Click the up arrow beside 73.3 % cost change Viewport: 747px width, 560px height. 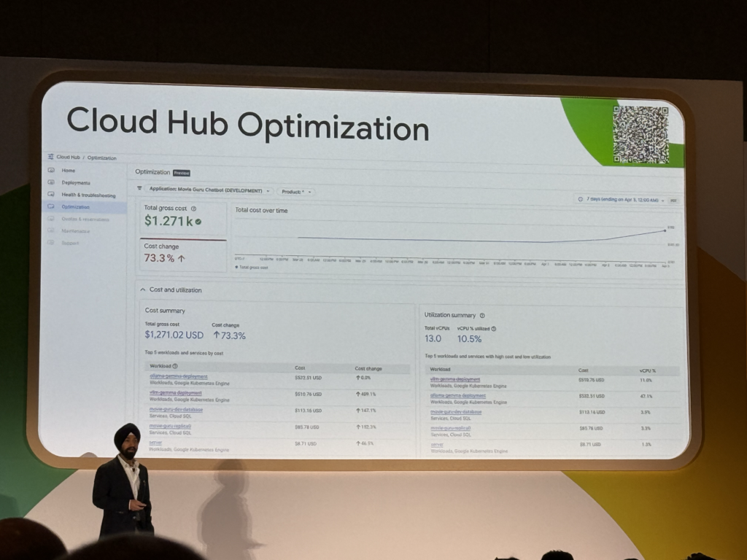(182, 259)
